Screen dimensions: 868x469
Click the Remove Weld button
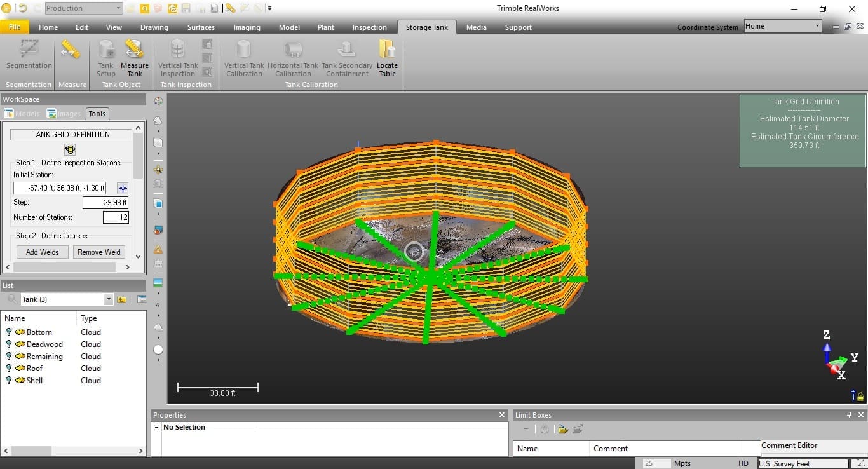(x=99, y=252)
